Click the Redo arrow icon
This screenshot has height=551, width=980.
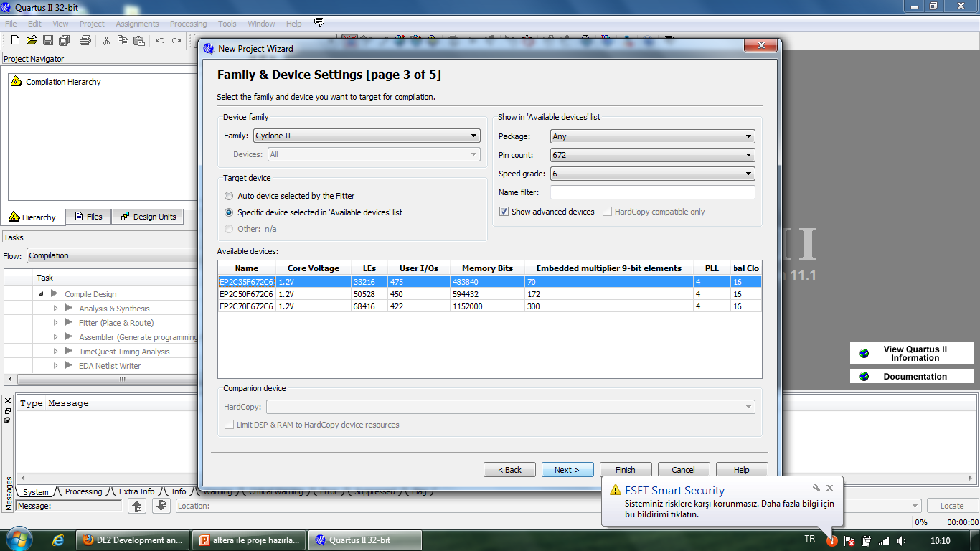(x=176, y=40)
